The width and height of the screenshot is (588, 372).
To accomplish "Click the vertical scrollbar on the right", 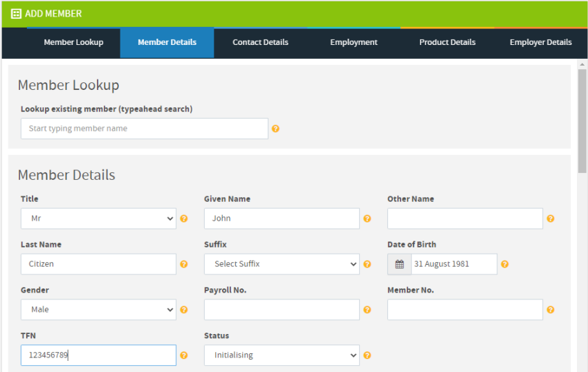I will (x=582, y=207).
